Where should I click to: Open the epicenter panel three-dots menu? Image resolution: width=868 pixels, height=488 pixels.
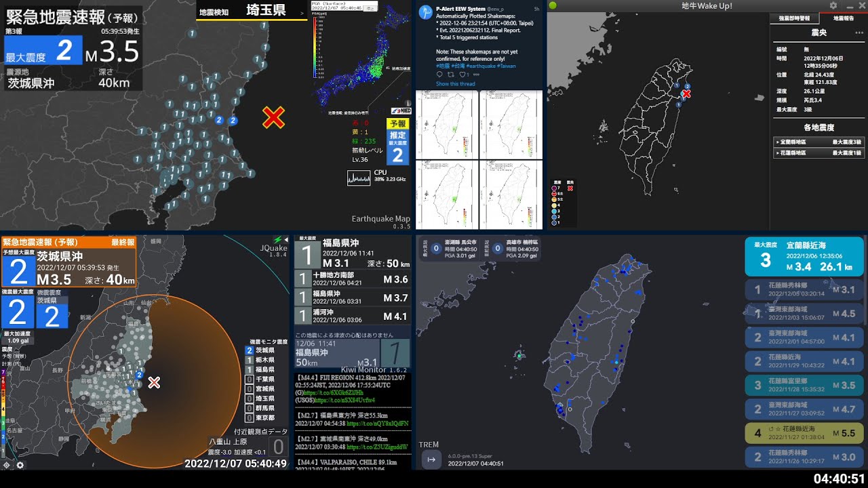pyautogui.click(x=859, y=33)
